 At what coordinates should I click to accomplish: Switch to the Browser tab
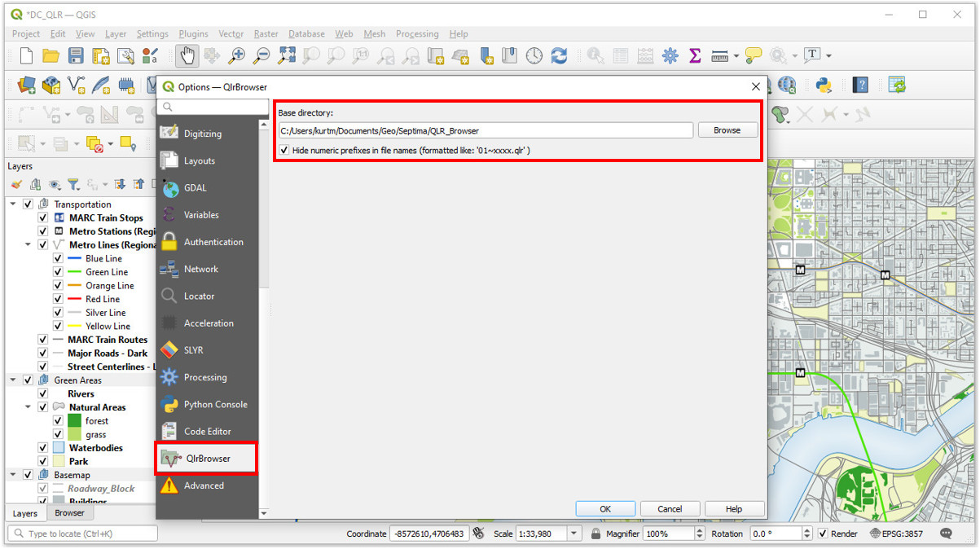pos(70,513)
